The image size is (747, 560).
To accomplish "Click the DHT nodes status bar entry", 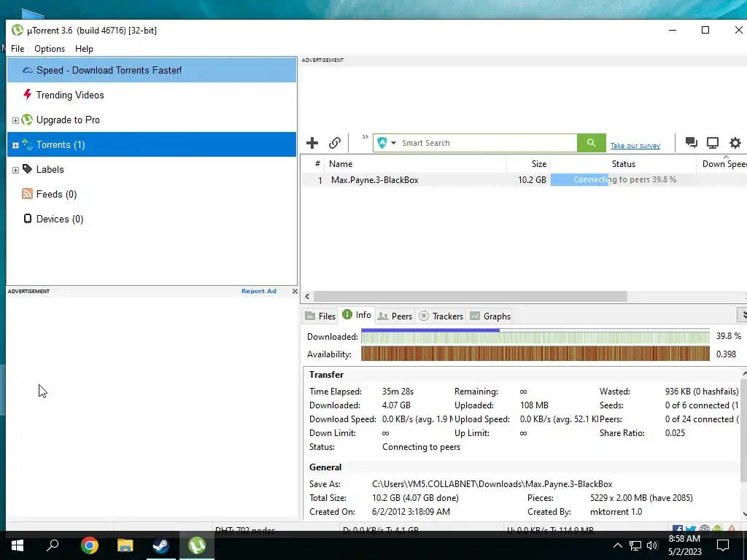I will click(245, 529).
